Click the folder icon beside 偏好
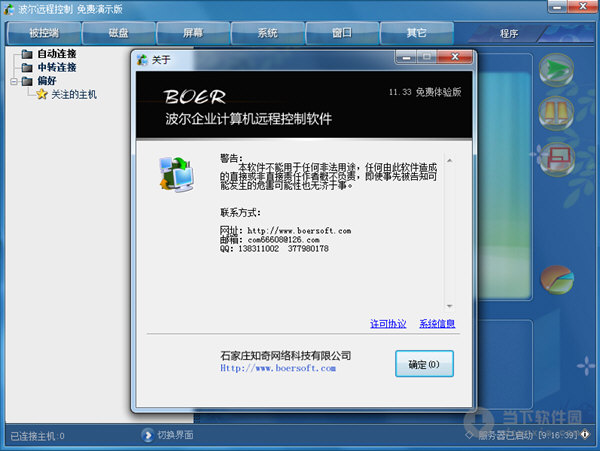This screenshot has width=600, height=451. point(27,81)
